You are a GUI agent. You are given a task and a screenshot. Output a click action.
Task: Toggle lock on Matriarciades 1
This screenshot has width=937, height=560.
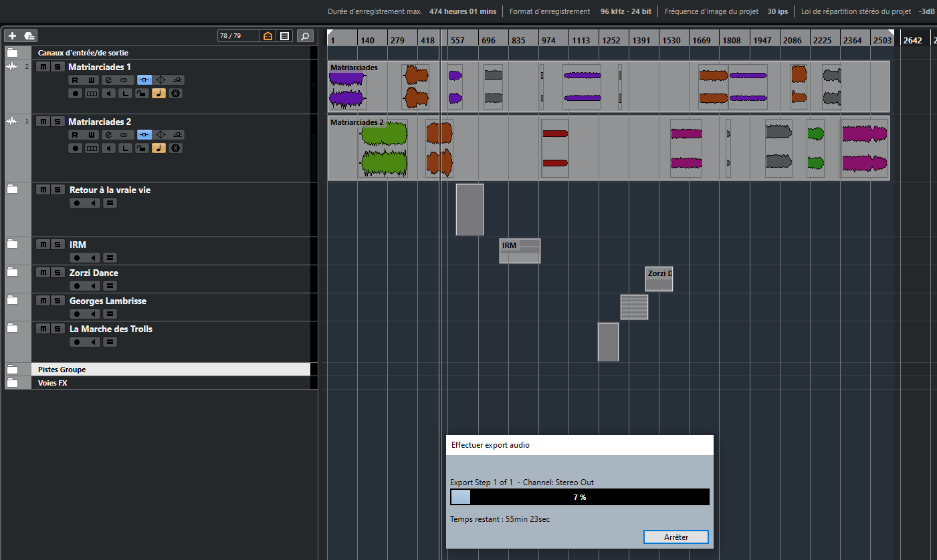coord(142,94)
